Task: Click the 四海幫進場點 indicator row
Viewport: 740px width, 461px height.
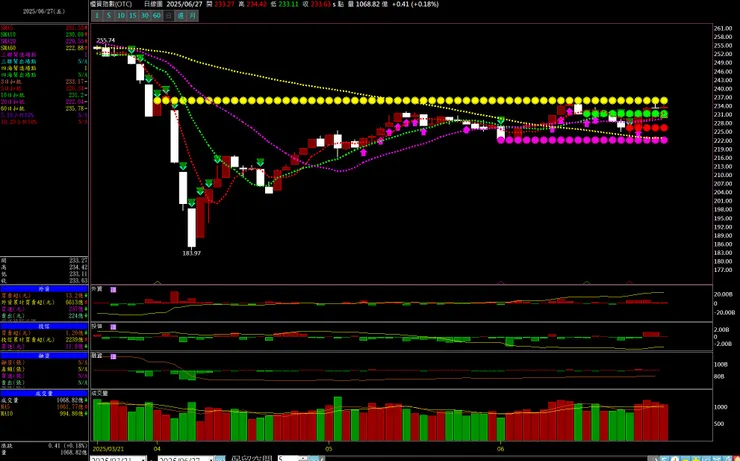Action: click(44, 68)
